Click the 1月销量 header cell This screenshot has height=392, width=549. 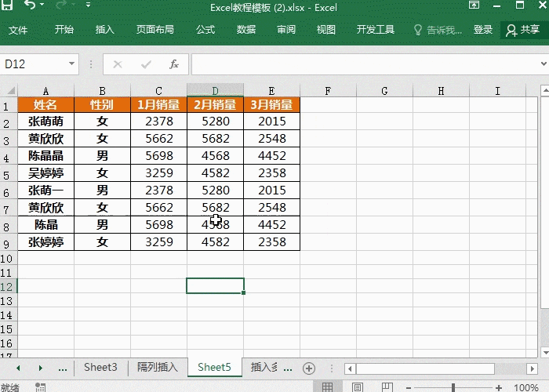point(158,104)
